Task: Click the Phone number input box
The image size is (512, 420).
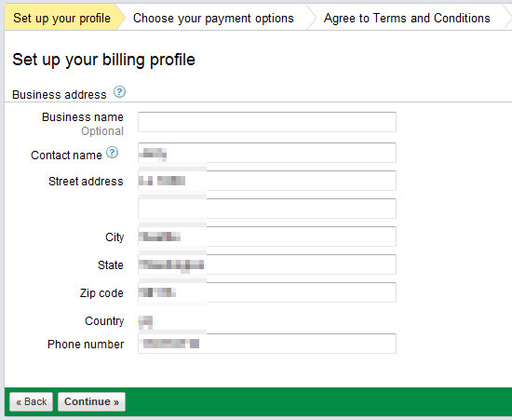Action: (267, 344)
